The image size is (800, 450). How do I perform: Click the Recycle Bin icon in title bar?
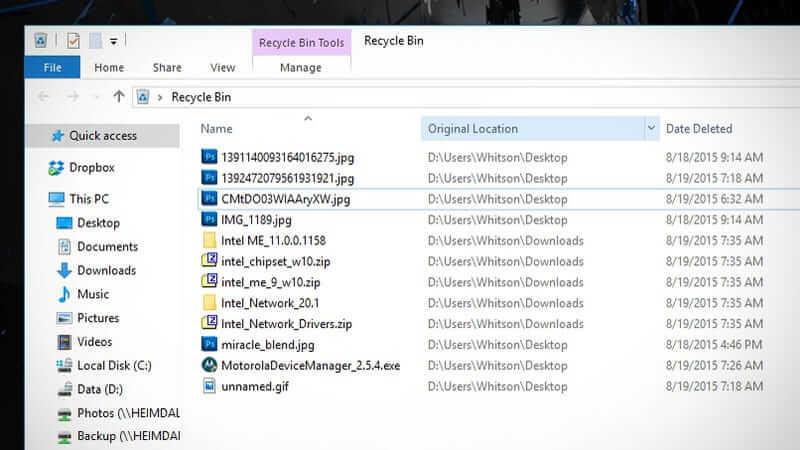pyautogui.click(x=41, y=40)
